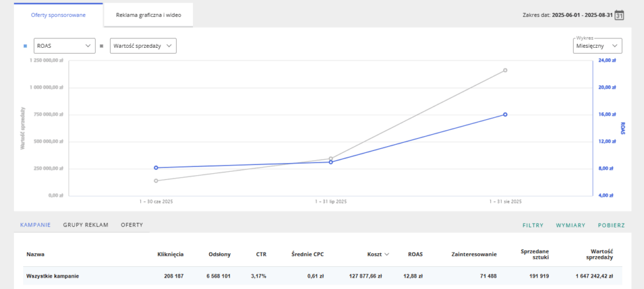Open Reklama graficzna i wideo tab
Viewport: 644px width, 289px height.
[148, 14]
